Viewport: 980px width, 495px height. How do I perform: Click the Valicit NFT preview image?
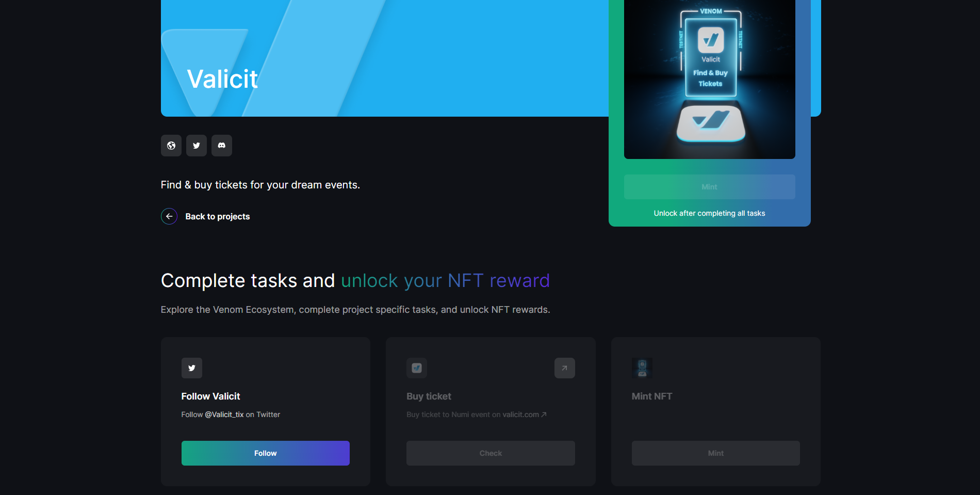coord(710,79)
